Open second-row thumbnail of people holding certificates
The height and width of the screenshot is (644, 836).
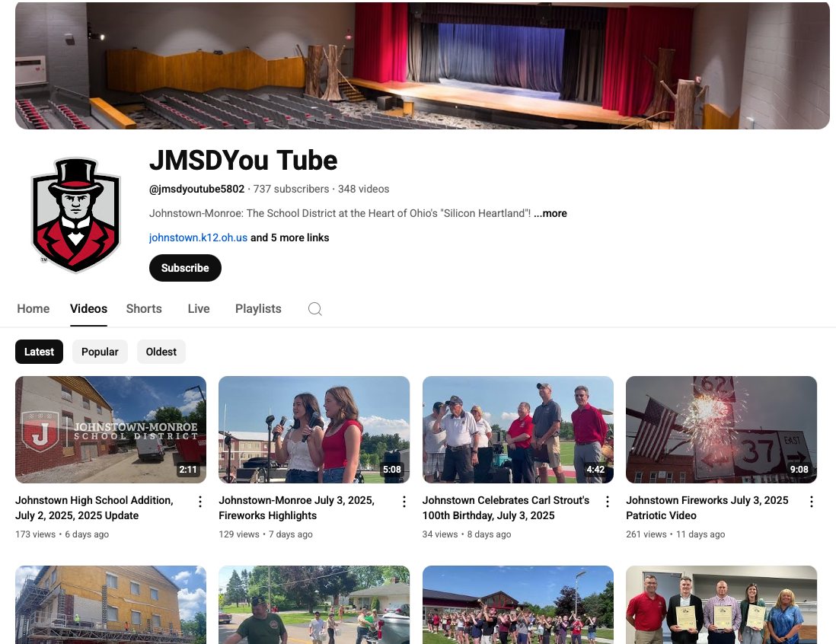721,604
